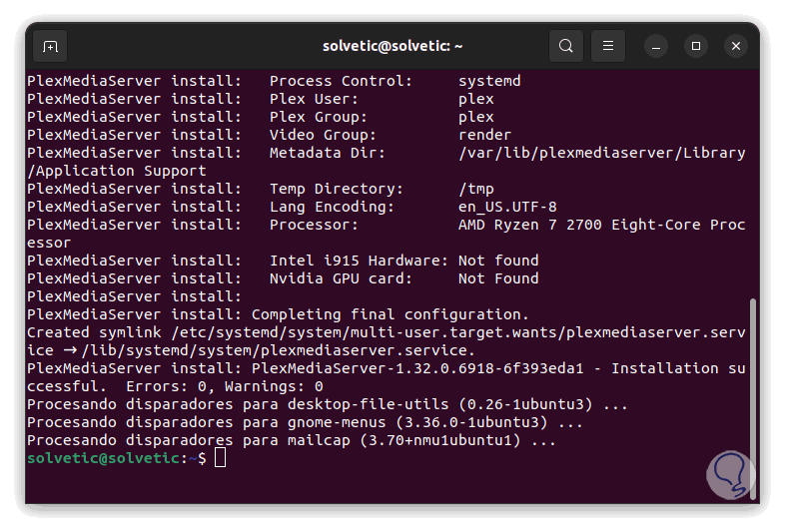The height and width of the screenshot is (532, 785).
Task: Minimize the terminal window
Action: 655,46
